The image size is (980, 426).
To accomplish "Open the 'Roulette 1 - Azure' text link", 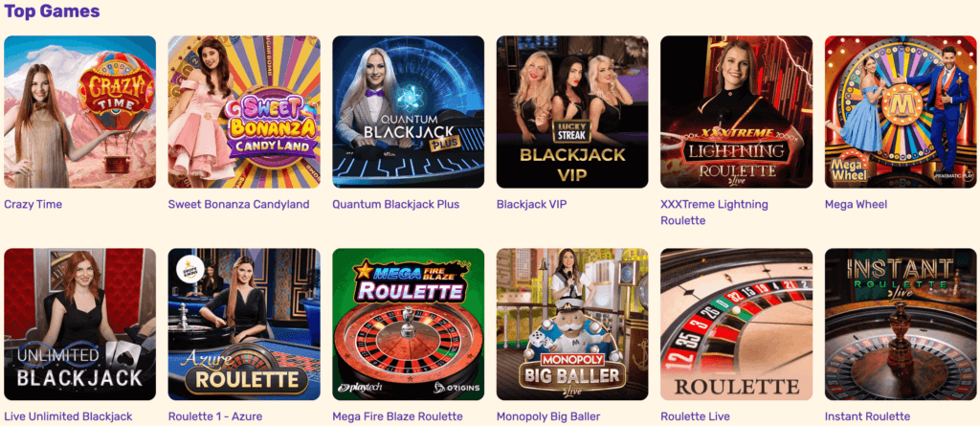I will [215, 416].
